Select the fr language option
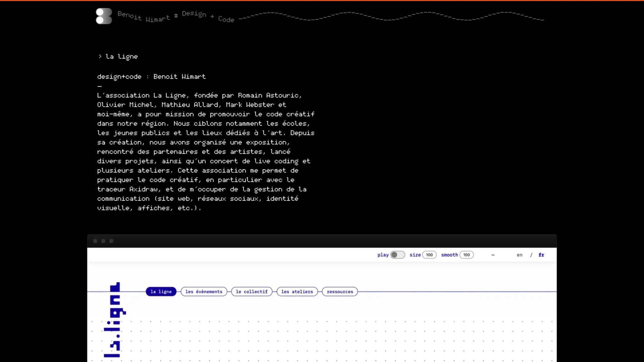 [541, 255]
